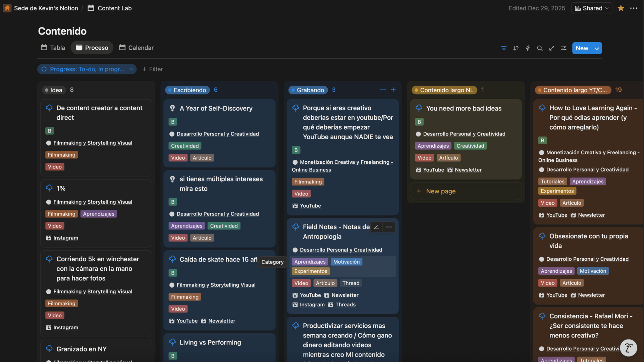Click the lightbulb icon on si tienes múltiples intereses card
Screen dimensions: 644x362
click(172, 179)
